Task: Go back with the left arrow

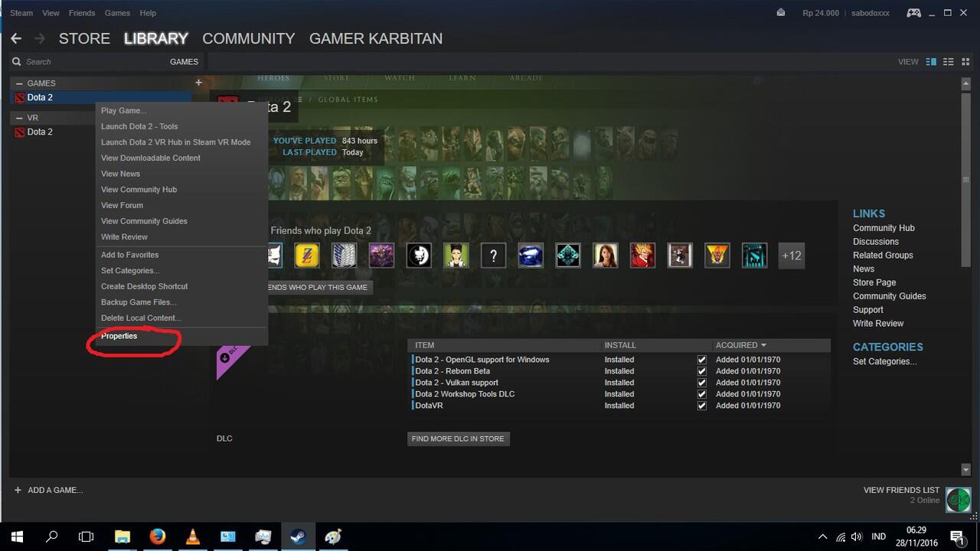Action: point(16,38)
